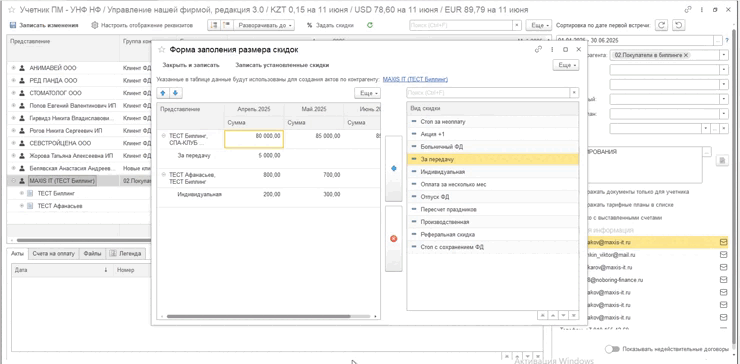
Task: Open the Еще menu at discount form top right
Action: click(565, 65)
